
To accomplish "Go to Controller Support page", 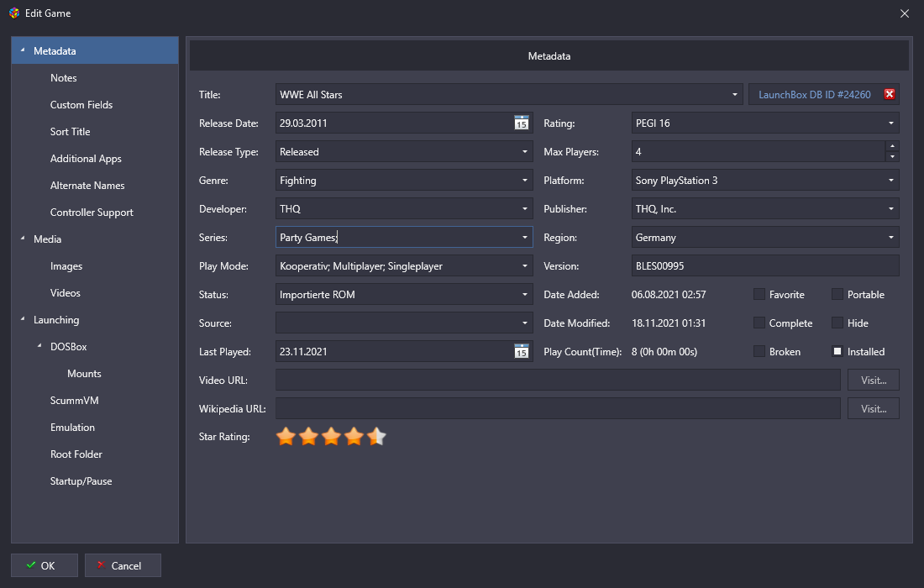I will (92, 213).
